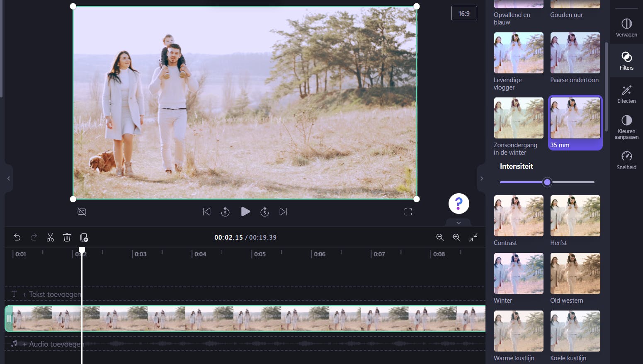Collapse the right properties panel
The image size is (643, 364).
coord(481,178)
